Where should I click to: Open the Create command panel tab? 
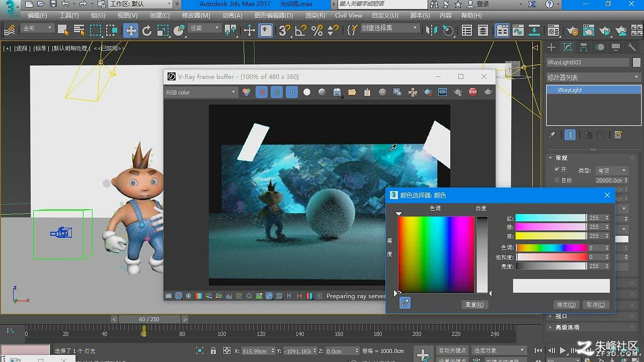point(551,47)
